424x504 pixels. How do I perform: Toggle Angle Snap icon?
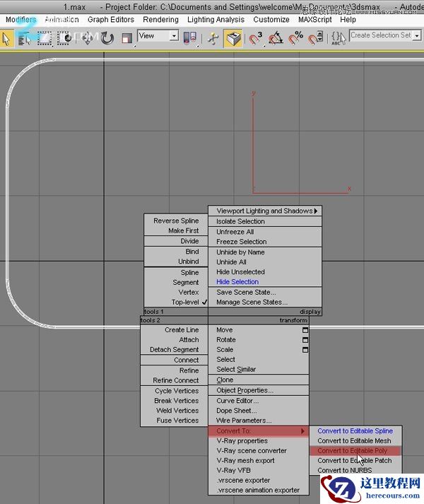coord(276,39)
